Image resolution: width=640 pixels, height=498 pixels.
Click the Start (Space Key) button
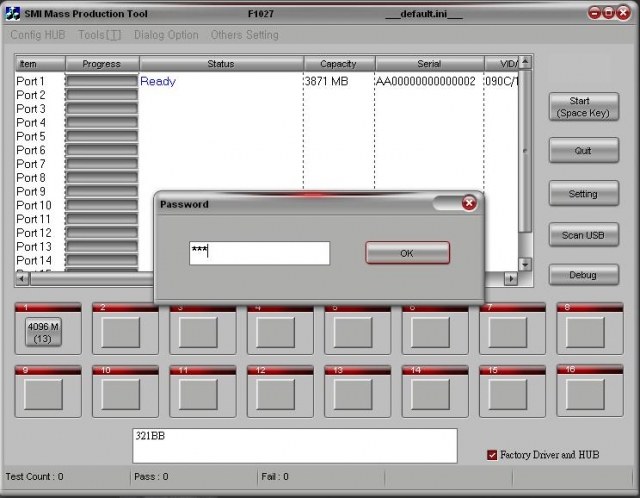pyautogui.click(x=584, y=107)
